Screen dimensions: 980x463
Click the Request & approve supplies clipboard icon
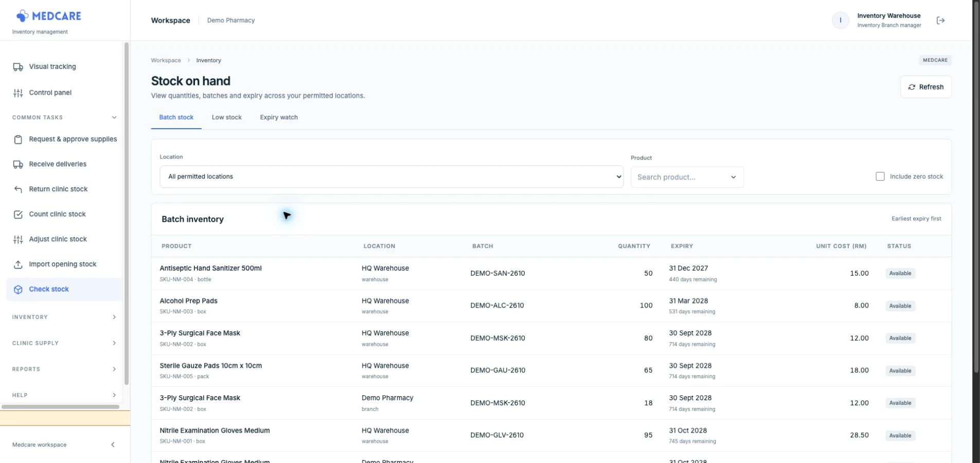tap(18, 139)
